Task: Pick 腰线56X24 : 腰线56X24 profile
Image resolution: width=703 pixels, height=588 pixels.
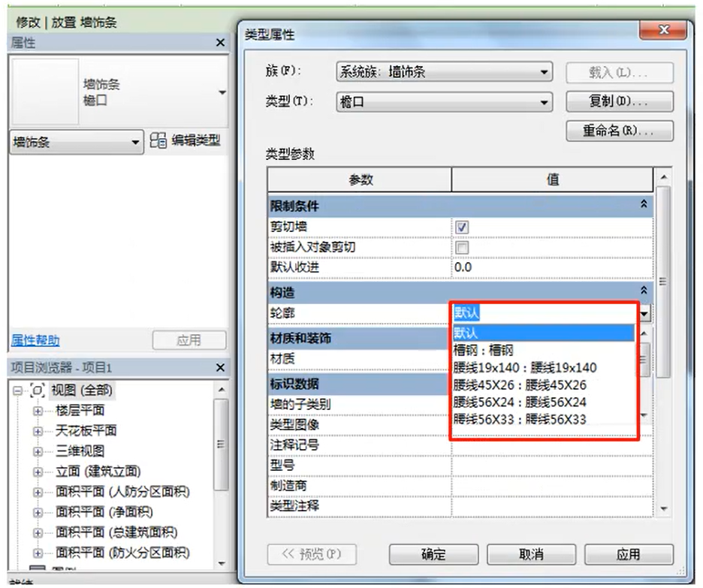Action: [x=520, y=402]
